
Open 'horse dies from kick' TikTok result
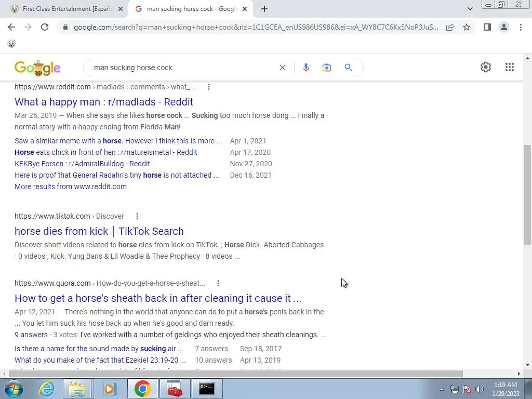point(99,231)
